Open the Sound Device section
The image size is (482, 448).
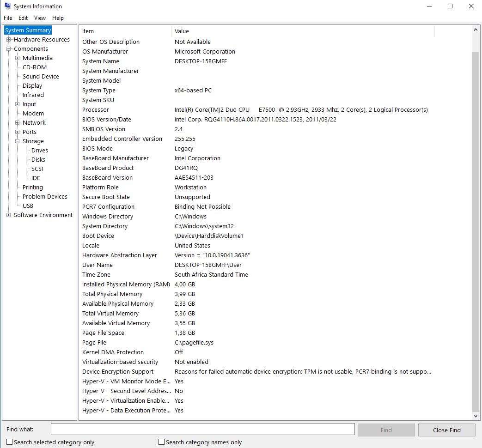tap(41, 76)
